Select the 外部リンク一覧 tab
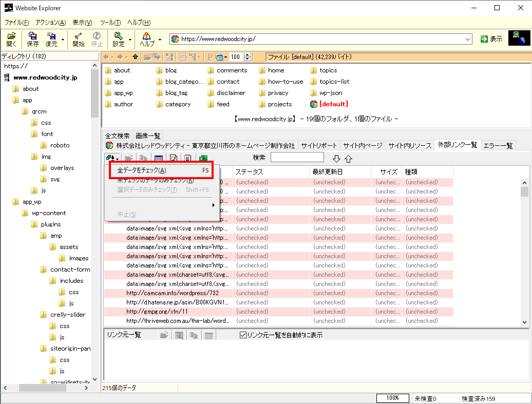The height and width of the screenshot is (404, 532). pyautogui.click(x=458, y=145)
